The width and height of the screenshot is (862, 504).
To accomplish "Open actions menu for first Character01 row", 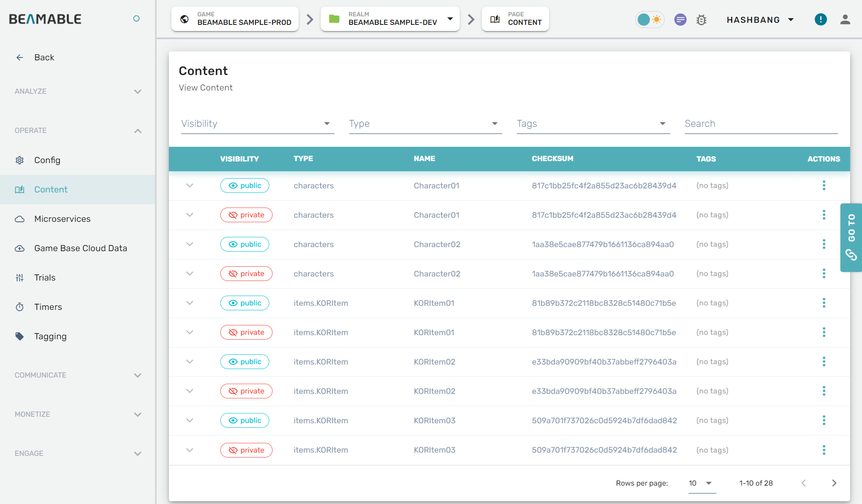I will pyautogui.click(x=824, y=186).
